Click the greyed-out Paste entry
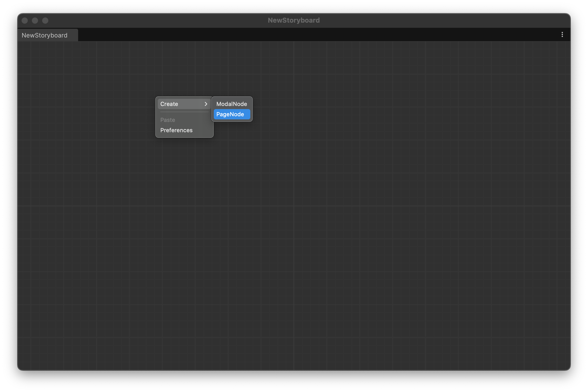The width and height of the screenshot is (588, 392). (168, 120)
